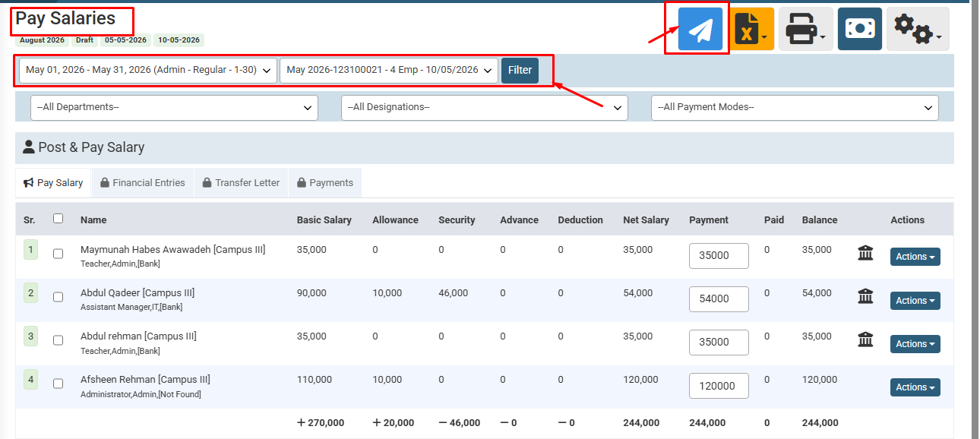The image size is (980, 439).
Task: Click the 05-05-2026 date badge
Action: click(x=125, y=40)
